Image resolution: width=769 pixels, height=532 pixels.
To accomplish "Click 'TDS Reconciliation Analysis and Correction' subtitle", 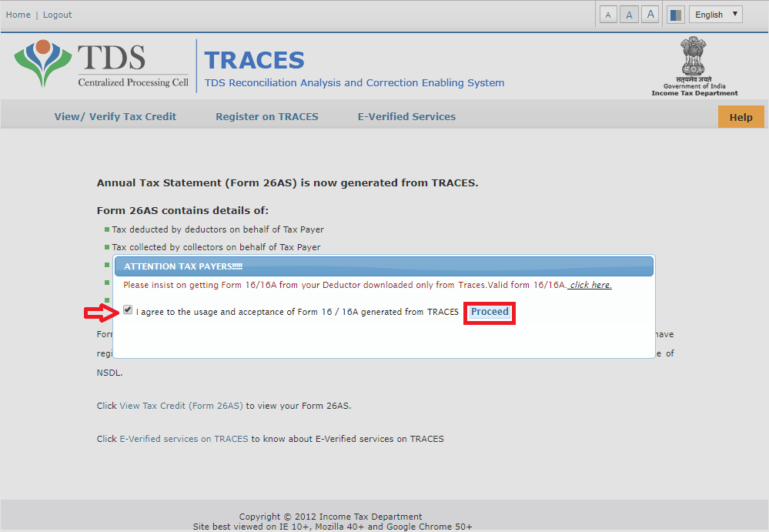I will [x=354, y=83].
